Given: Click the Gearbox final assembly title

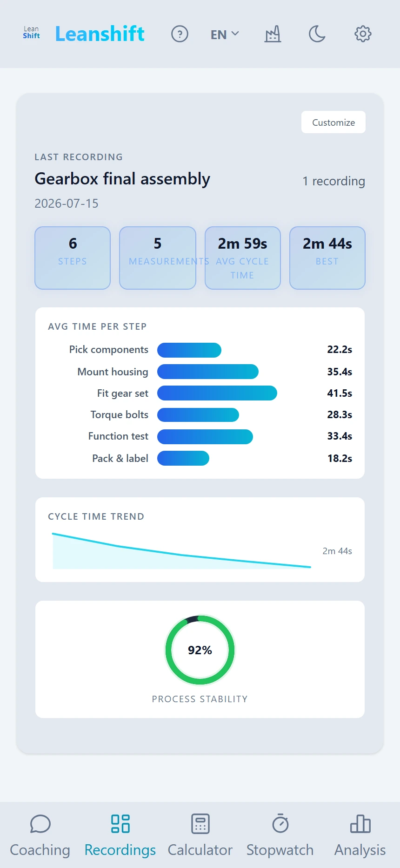Looking at the screenshot, I should coord(122,179).
